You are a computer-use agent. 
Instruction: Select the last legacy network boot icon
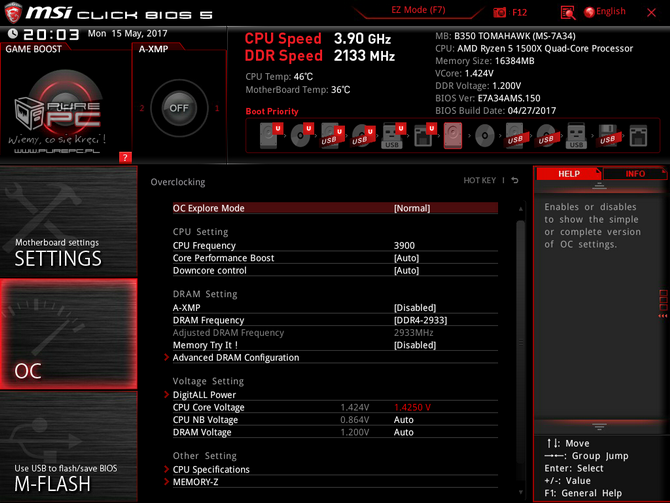638,136
